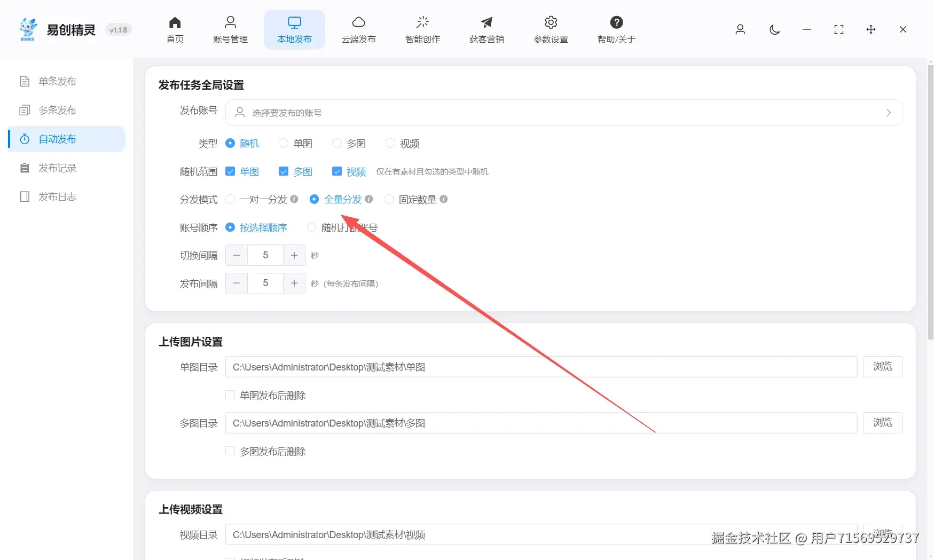Open the 帮助/关于 help page

[616, 29]
